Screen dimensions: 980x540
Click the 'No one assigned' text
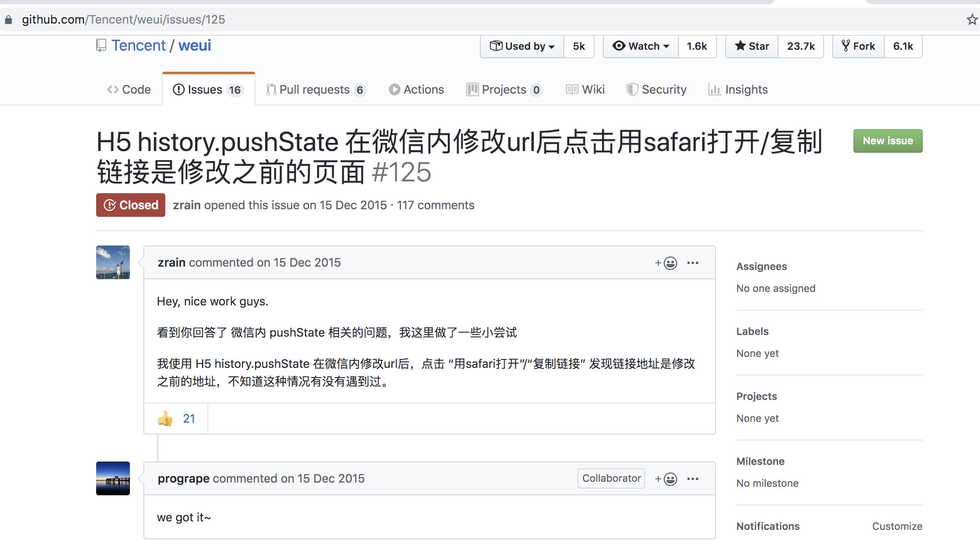click(776, 288)
